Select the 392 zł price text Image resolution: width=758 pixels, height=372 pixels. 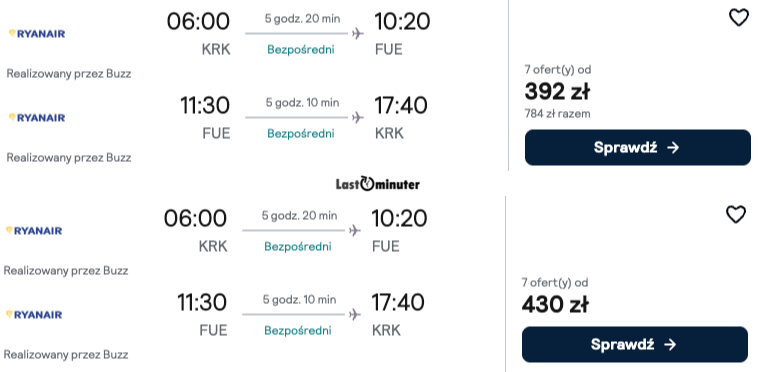[557, 92]
